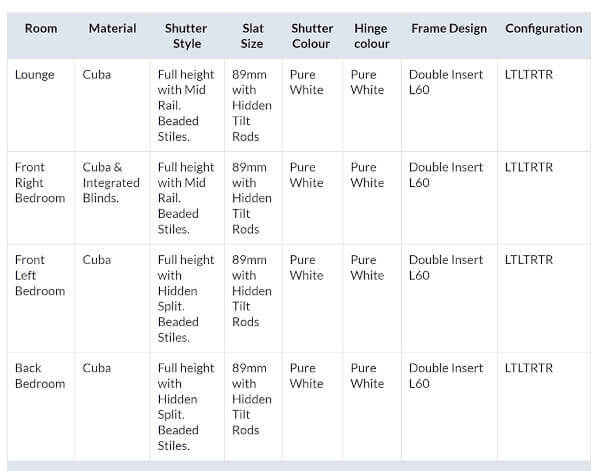Click the Configuration column header

click(x=543, y=29)
